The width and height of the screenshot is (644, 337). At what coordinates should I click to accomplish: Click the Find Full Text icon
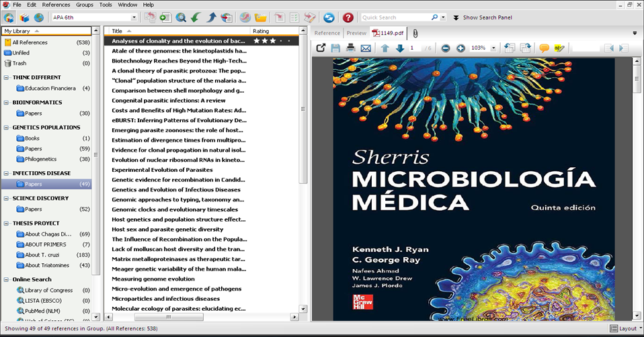point(227,17)
